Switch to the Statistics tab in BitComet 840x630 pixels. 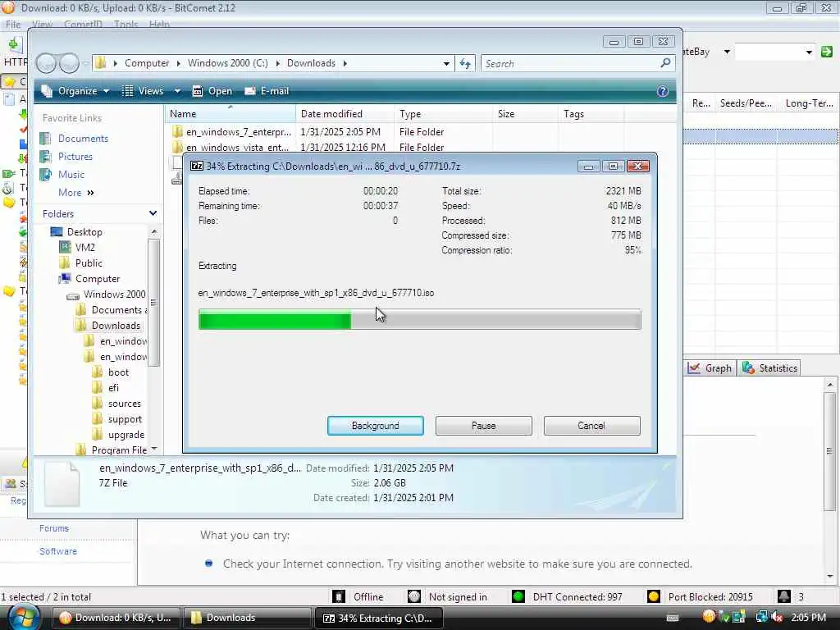(769, 368)
